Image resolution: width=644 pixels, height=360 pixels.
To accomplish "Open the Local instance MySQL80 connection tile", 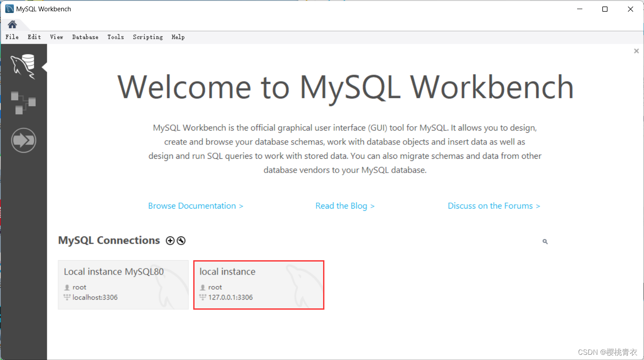I will point(123,285).
